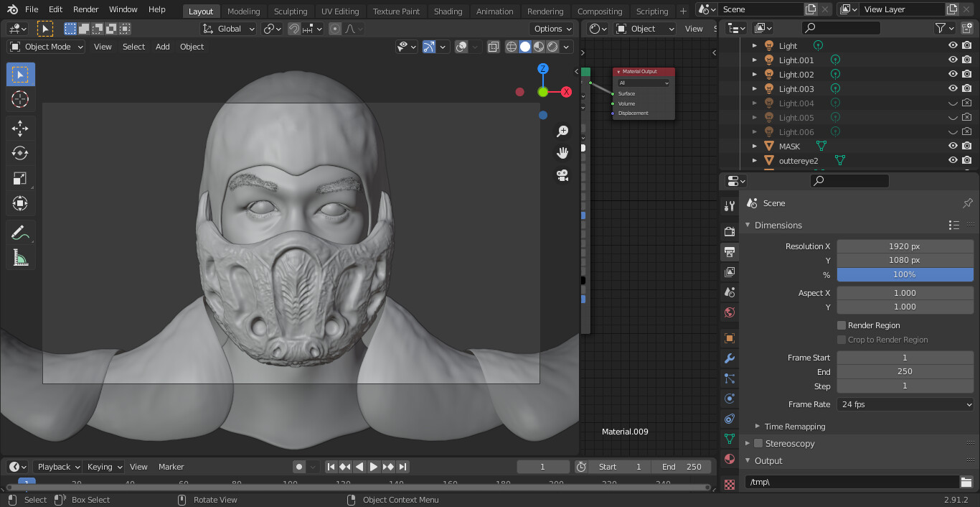The width and height of the screenshot is (980, 507).
Task: Click the pan view hand icon
Action: coord(562,153)
